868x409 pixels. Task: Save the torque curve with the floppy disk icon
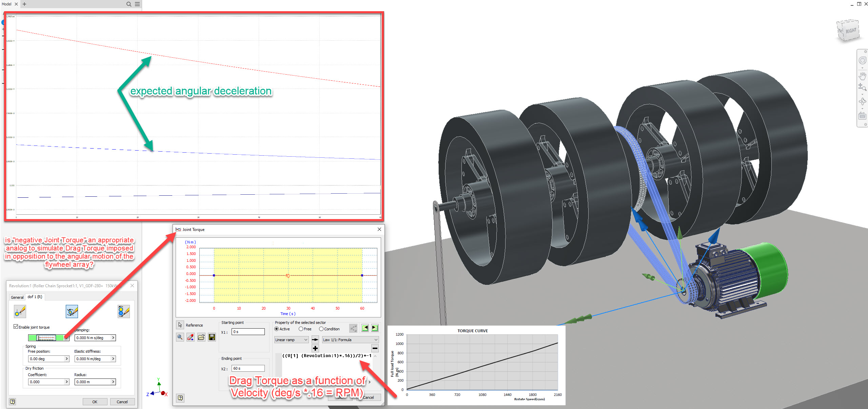coord(212,337)
